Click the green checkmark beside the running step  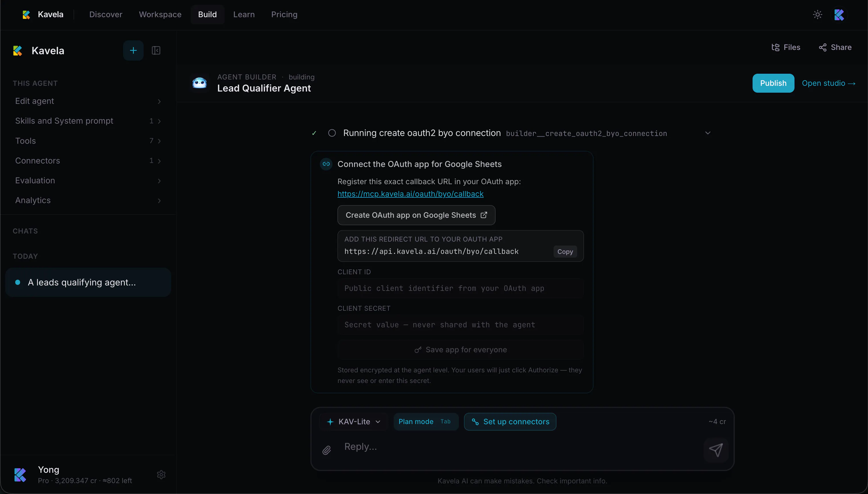tap(314, 133)
